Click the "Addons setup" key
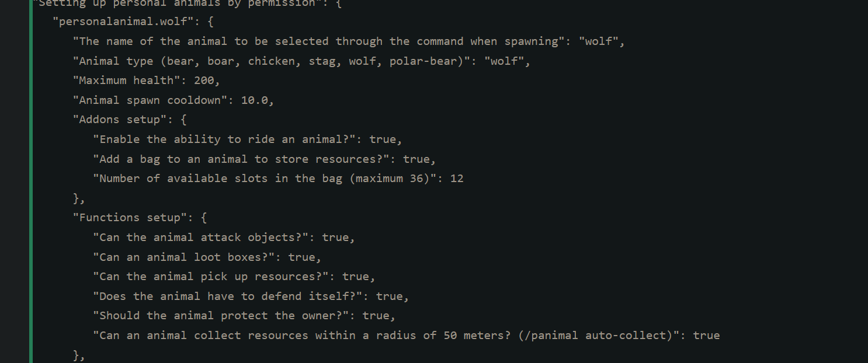This screenshot has height=363, width=868. [x=119, y=120]
